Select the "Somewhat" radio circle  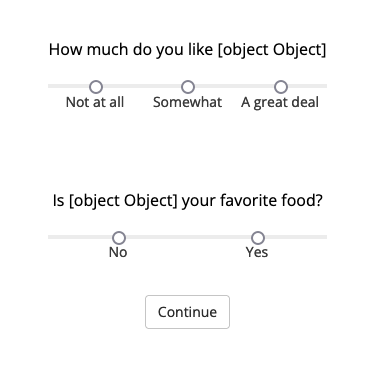point(188,87)
